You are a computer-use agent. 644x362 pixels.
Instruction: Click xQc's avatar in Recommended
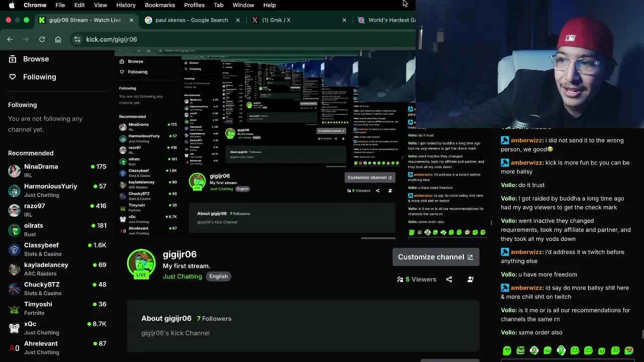(14, 328)
